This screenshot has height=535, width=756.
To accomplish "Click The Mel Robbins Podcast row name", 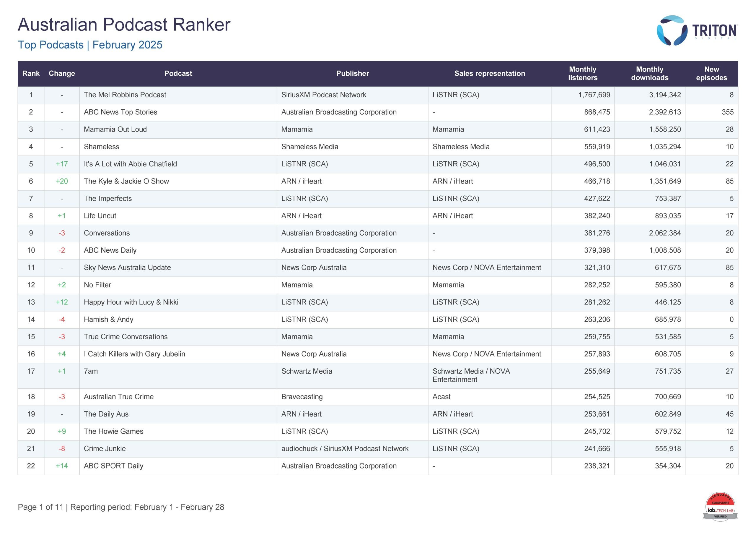I will click(x=125, y=95).
